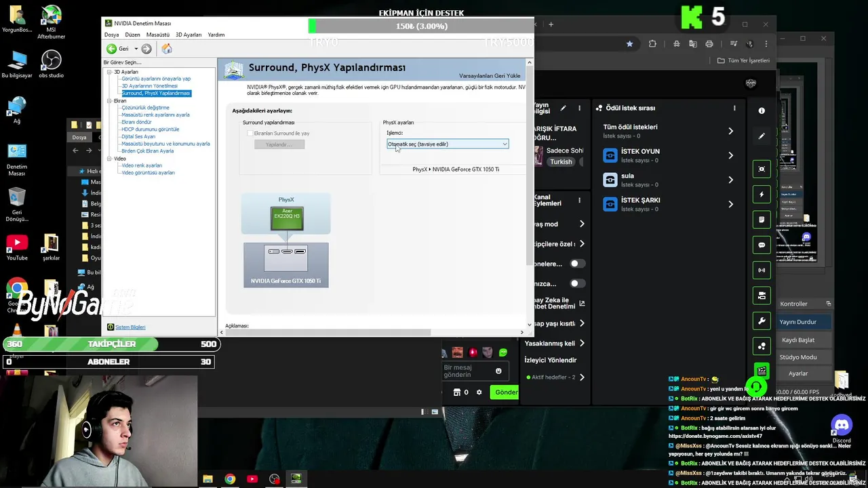Click the NVIDIA icon on the taskbar
868x488 pixels.
click(296, 479)
